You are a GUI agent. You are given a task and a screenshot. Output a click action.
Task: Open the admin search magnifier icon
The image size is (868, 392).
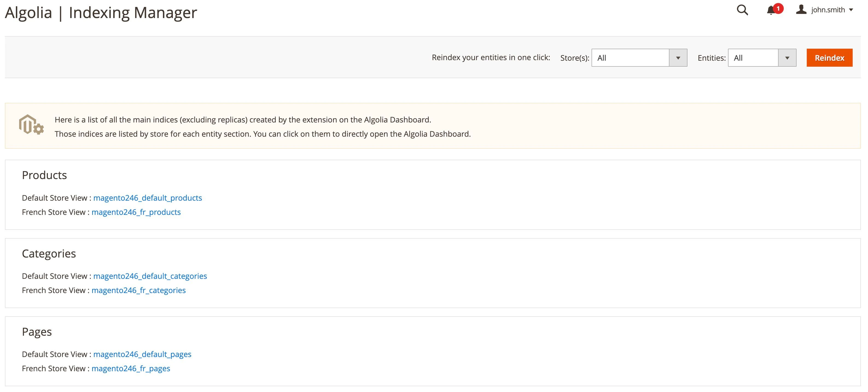click(x=742, y=10)
